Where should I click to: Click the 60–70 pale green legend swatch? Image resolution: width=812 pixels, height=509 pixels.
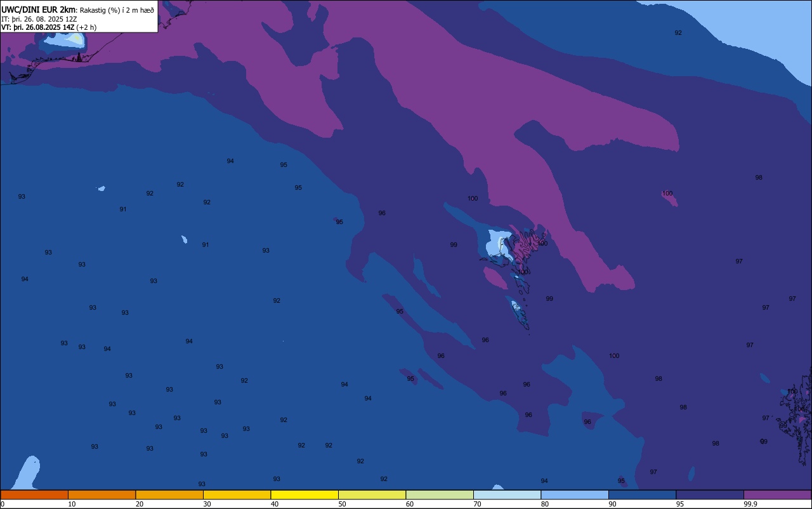440,494
